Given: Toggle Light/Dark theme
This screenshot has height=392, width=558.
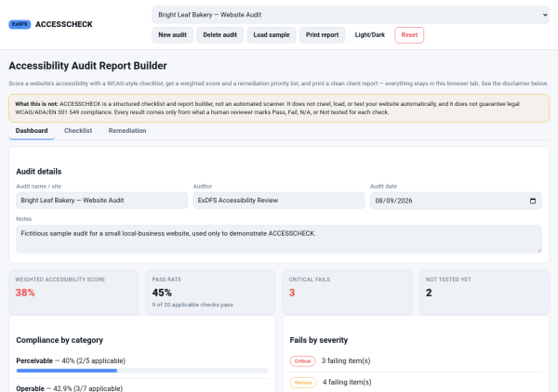Looking at the screenshot, I should tap(370, 34).
